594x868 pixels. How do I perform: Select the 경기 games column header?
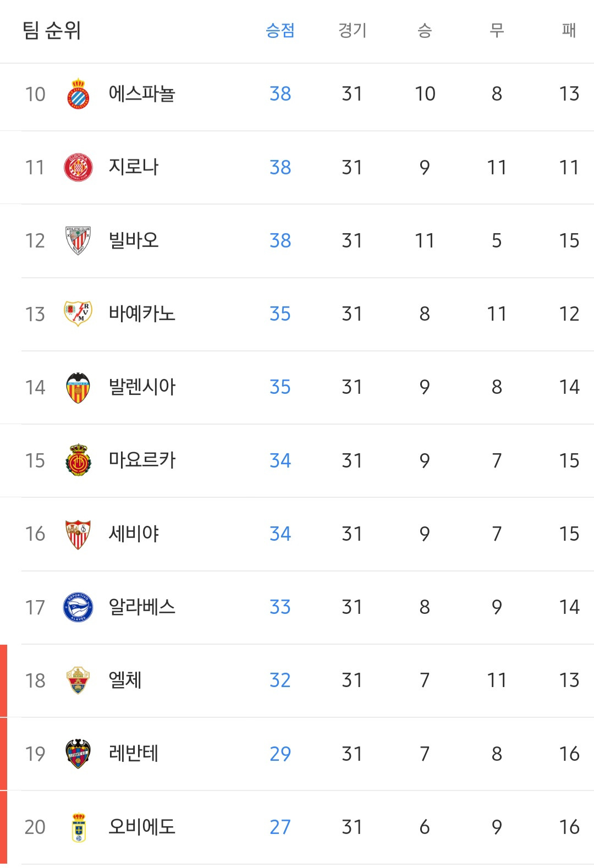click(x=352, y=30)
